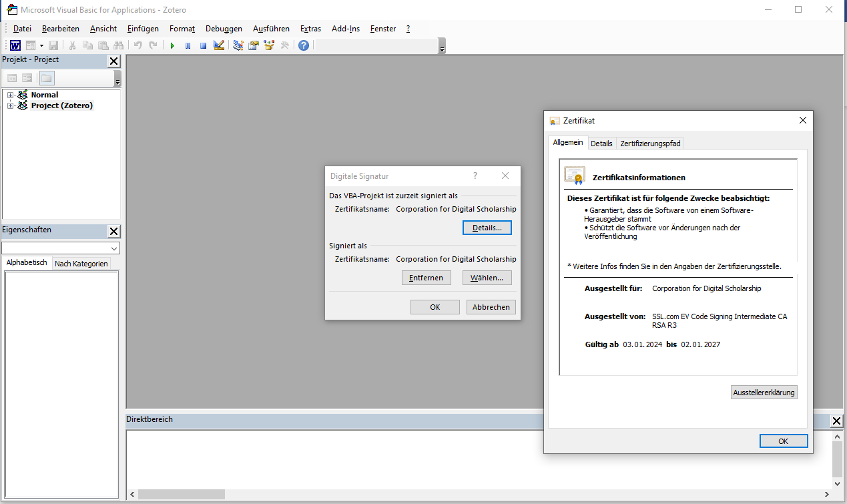Expand the Normal project node
The image size is (847, 504).
pyautogui.click(x=10, y=95)
